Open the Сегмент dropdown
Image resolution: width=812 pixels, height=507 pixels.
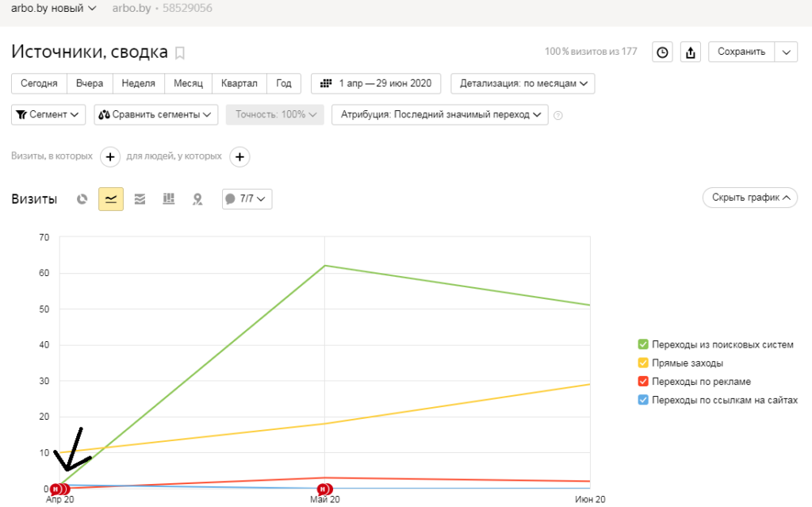click(48, 114)
